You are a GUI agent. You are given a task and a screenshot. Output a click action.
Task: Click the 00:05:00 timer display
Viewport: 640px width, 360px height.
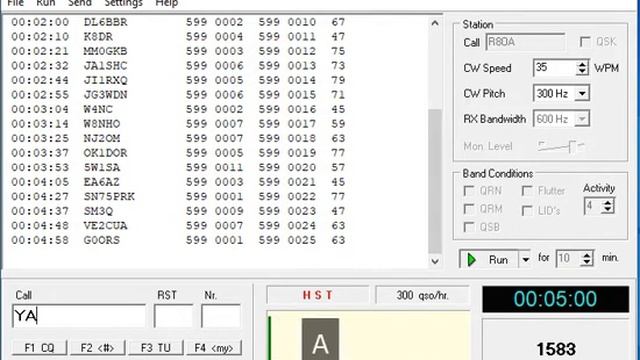coord(556,299)
